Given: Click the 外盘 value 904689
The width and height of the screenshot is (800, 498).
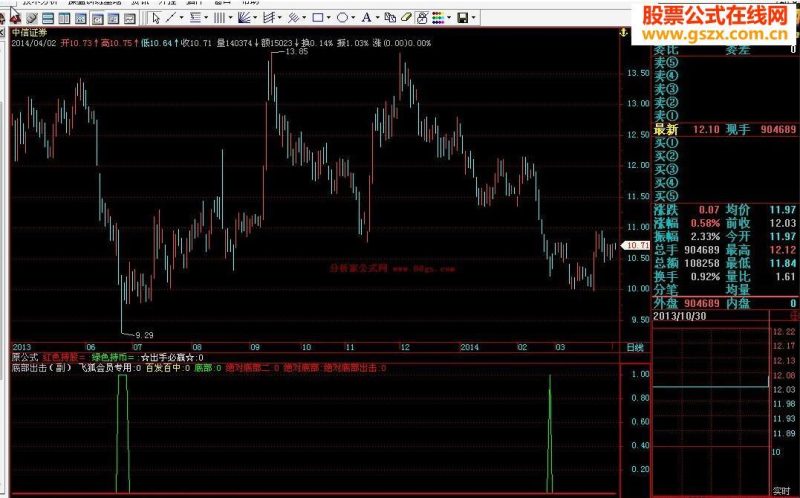Looking at the screenshot, I should pos(702,304).
